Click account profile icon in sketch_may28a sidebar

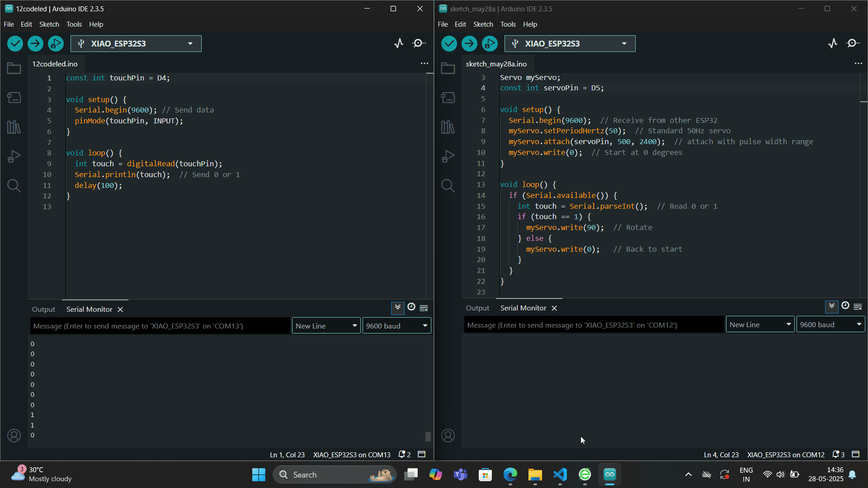coord(448,436)
